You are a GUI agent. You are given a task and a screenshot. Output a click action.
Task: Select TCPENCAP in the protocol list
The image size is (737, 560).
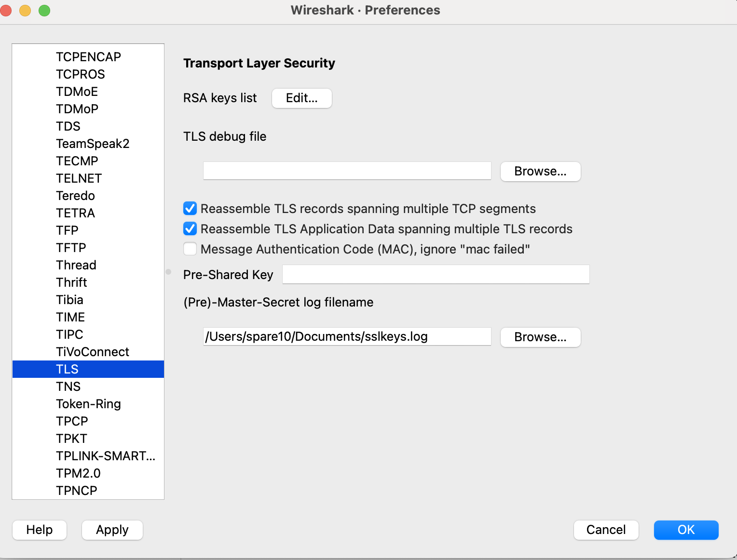[x=88, y=57]
